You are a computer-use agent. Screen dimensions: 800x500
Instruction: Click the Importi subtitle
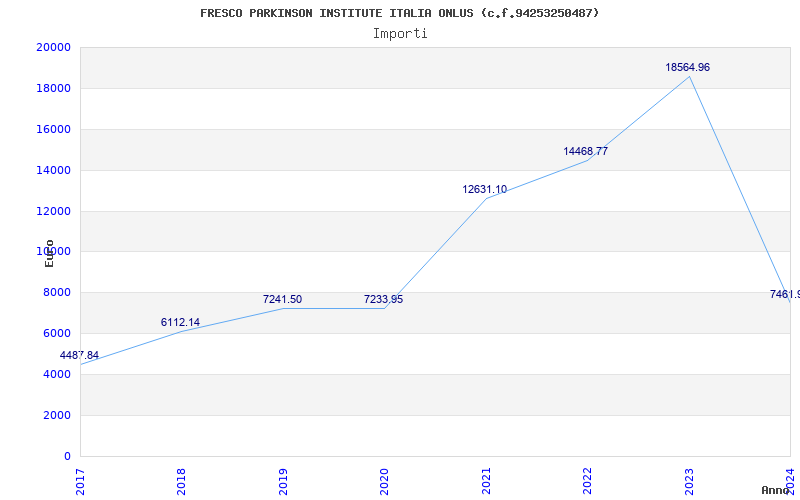pos(400,33)
